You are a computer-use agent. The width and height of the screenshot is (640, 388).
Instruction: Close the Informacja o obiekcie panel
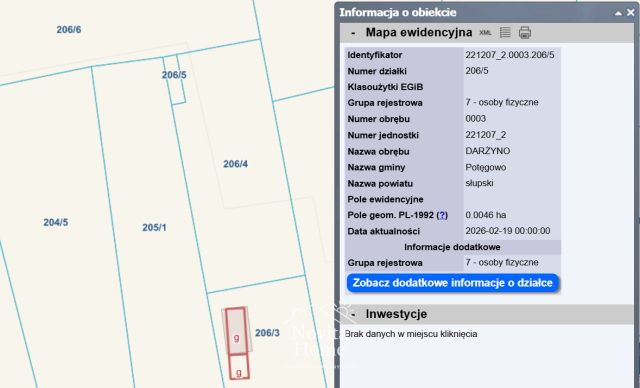631,13
